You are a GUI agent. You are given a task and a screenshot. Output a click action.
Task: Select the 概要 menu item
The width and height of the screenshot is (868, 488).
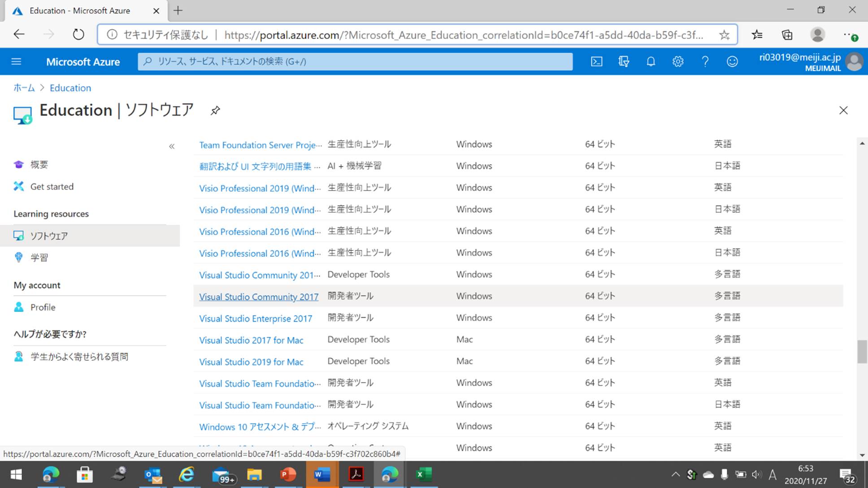pos(39,164)
